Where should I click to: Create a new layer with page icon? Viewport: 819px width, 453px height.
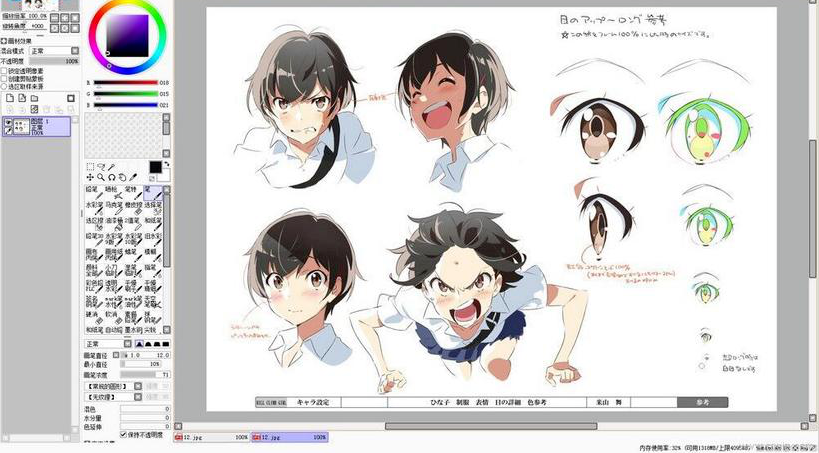pyautogui.click(x=8, y=99)
